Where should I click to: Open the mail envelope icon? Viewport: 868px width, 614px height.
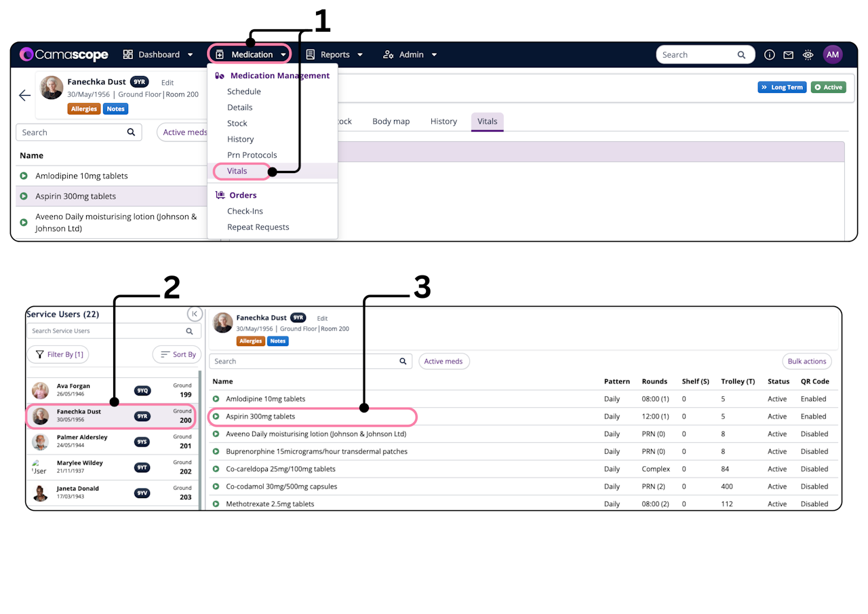[788, 55]
